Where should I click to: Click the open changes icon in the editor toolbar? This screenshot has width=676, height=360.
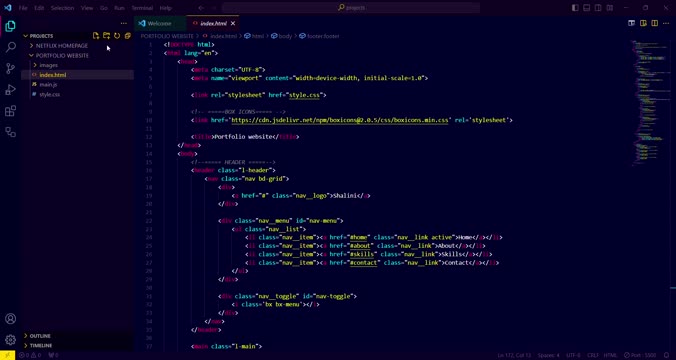tap(643, 23)
